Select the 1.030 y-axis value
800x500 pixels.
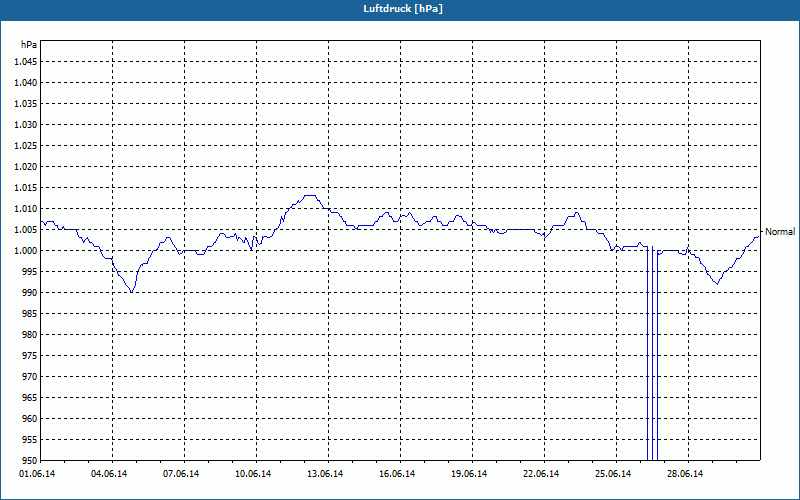(26, 124)
